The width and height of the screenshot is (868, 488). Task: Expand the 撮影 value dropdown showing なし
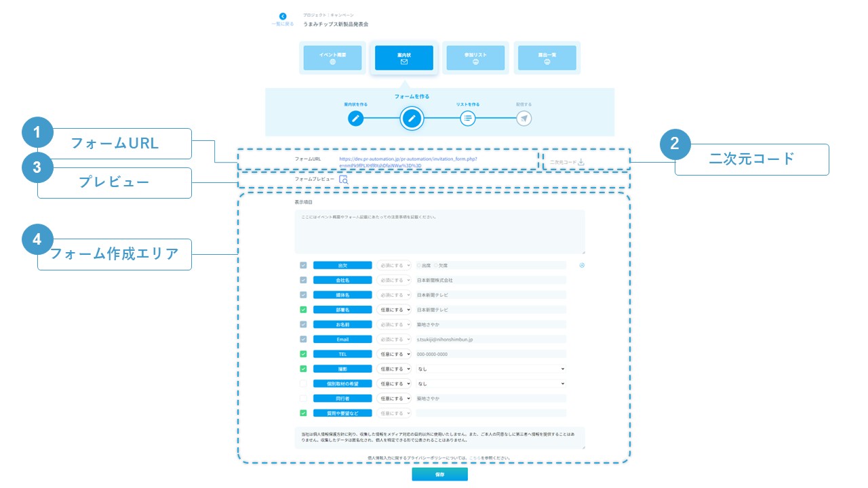pos(490,369)
